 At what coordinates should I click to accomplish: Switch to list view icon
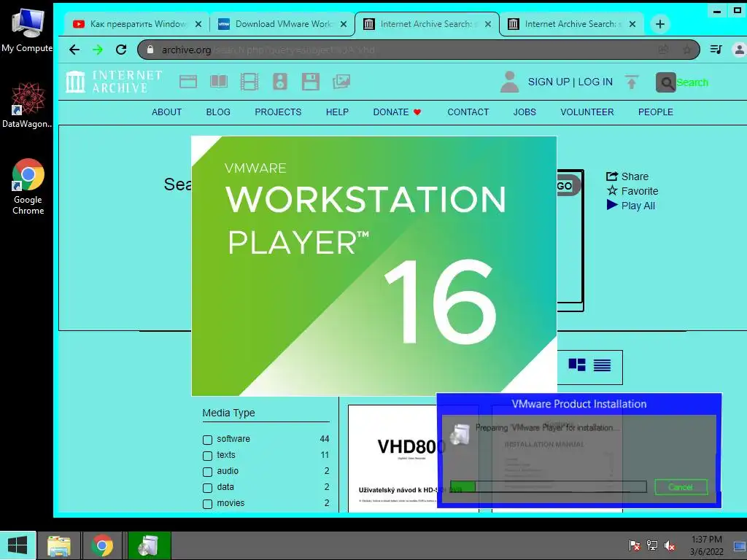(x=602, y=365)
